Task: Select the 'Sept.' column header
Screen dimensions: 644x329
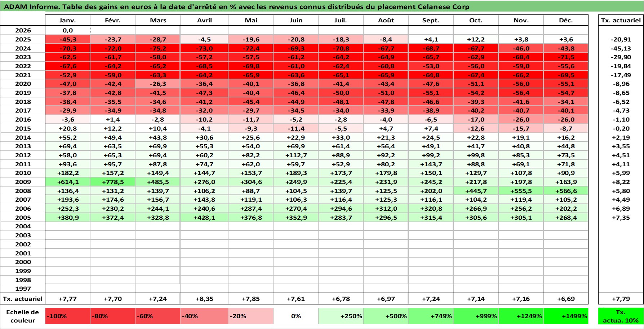Action: 431,21
